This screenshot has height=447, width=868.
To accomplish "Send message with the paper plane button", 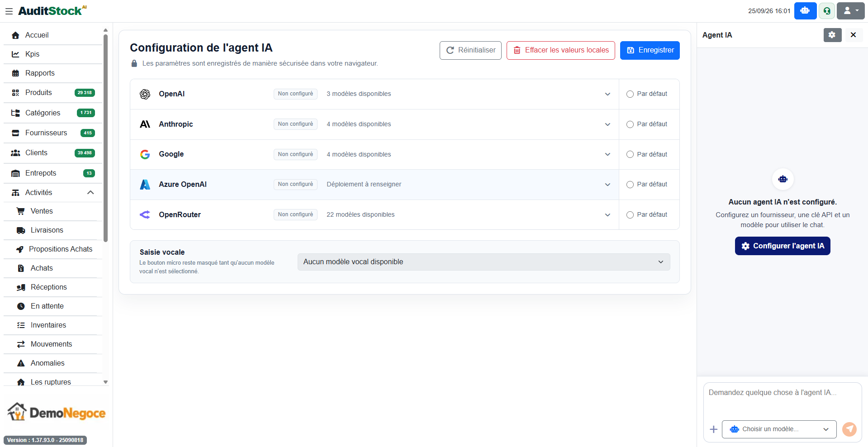I will point(849,429).
